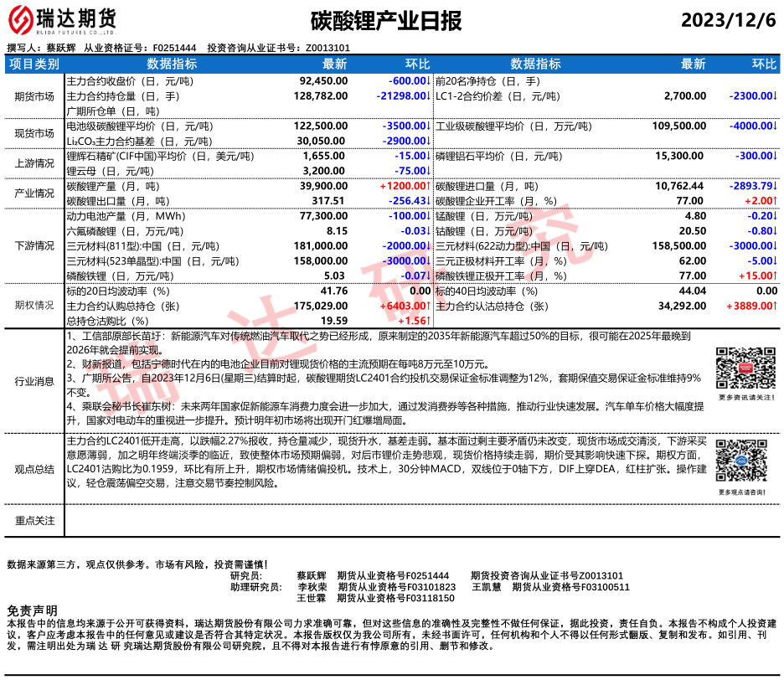Click the empty 重点关注 content field
Screen dimensions: 784x680
[x=419, y=520]
